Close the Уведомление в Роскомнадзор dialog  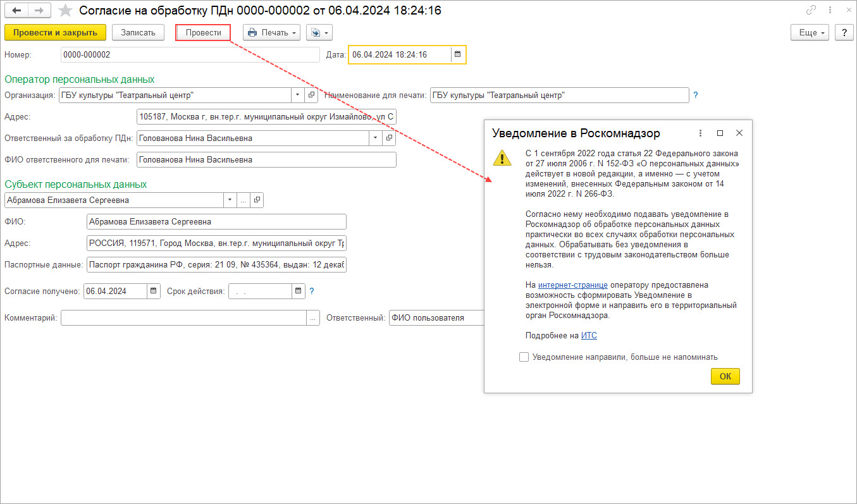[739, 133]
